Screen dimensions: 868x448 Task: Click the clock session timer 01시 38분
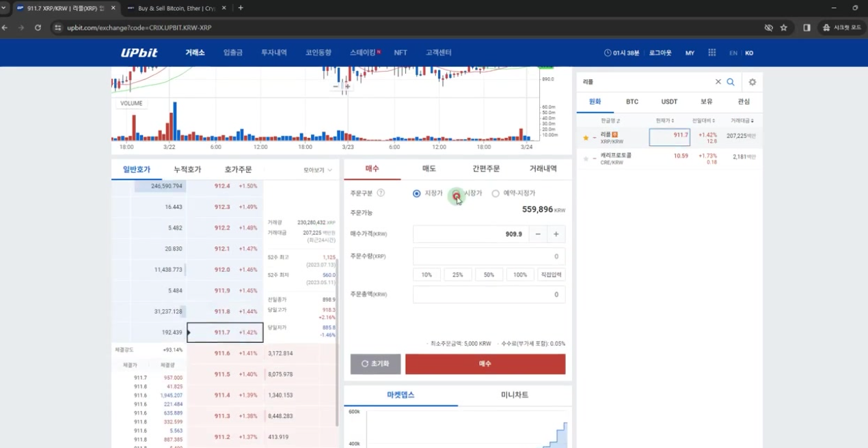point(622,53)
